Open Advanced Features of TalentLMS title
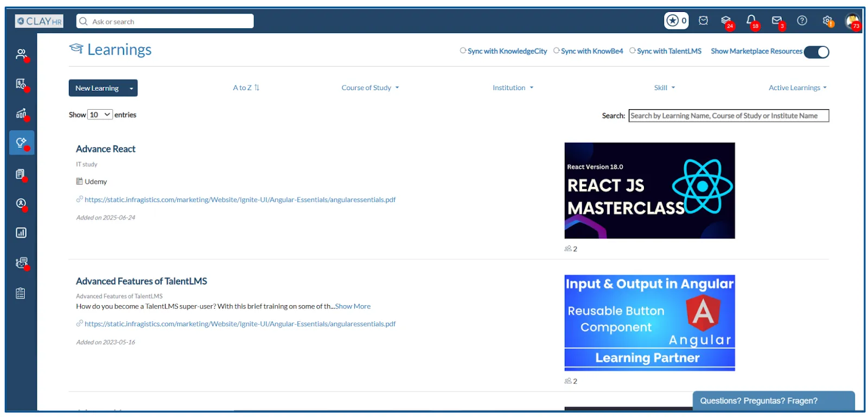 (142, 281)
